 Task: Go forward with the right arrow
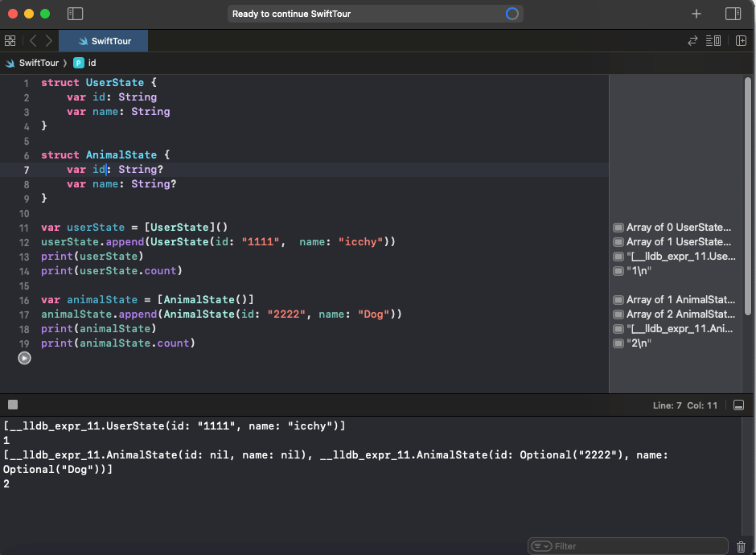pyautogui.click(x=49, y=40)
